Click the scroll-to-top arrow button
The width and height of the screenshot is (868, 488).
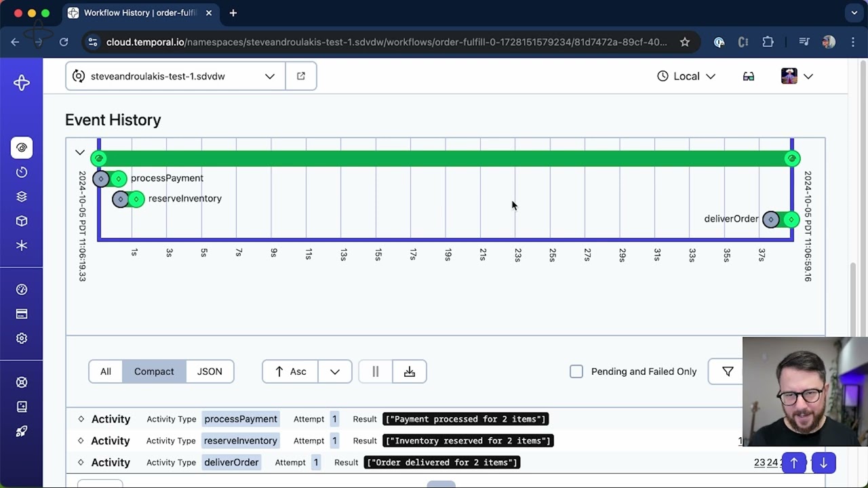(794, 463)
